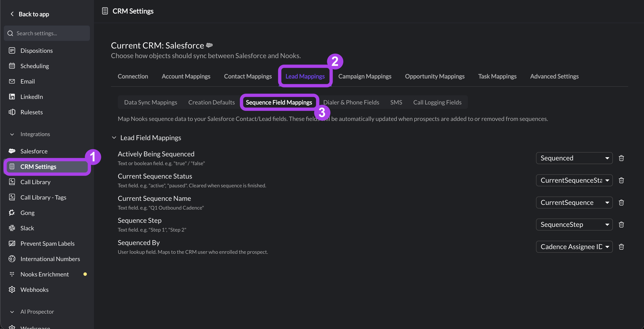Select the Sequence Field Mappings sub-tab
644x329 pixels.
[279, 102]
